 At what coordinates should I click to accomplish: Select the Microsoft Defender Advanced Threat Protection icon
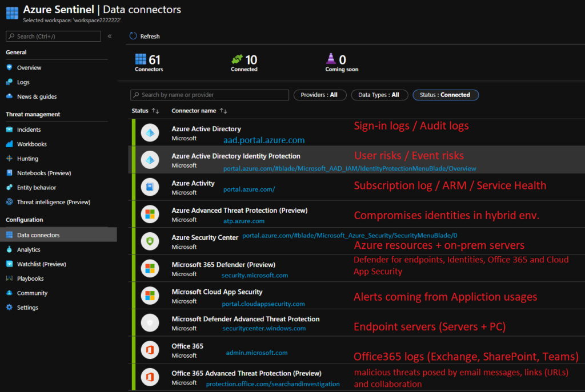pyautogui.click(x=150, y=323)
